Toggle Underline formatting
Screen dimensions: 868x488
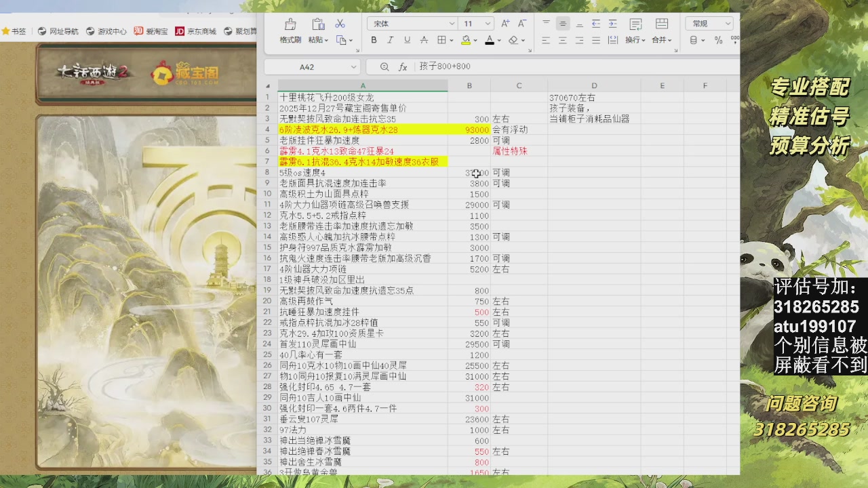pos(407,40)
